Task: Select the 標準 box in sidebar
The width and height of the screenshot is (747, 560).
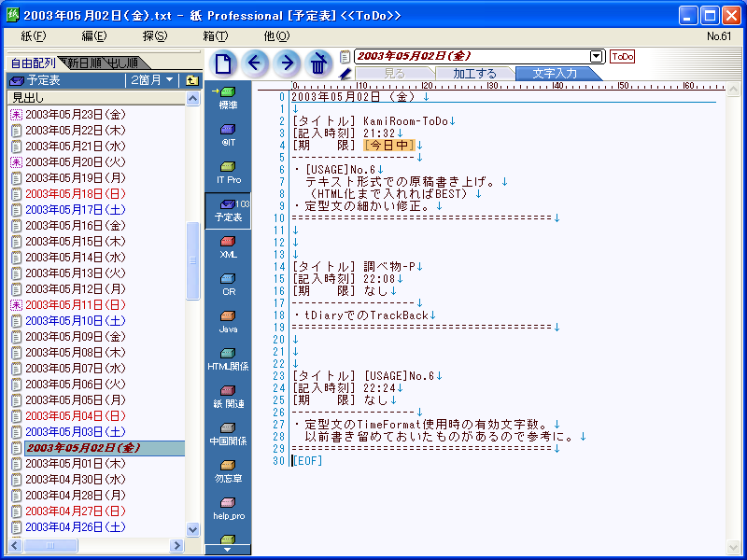Action: click(228, 97)
